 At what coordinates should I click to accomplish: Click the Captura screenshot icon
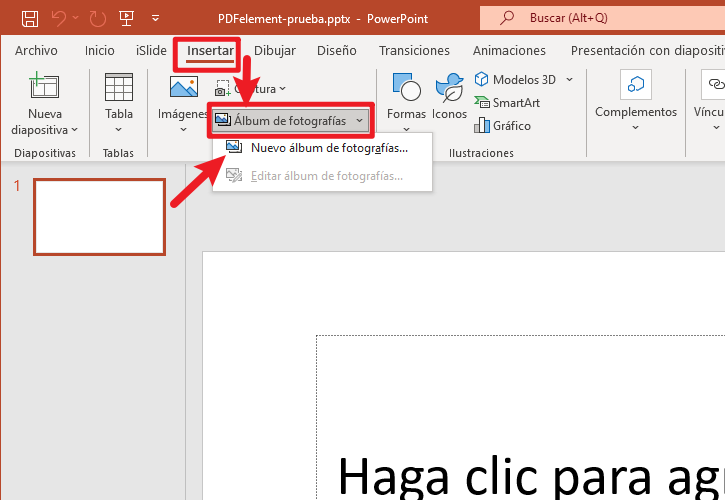coord(223,88)
